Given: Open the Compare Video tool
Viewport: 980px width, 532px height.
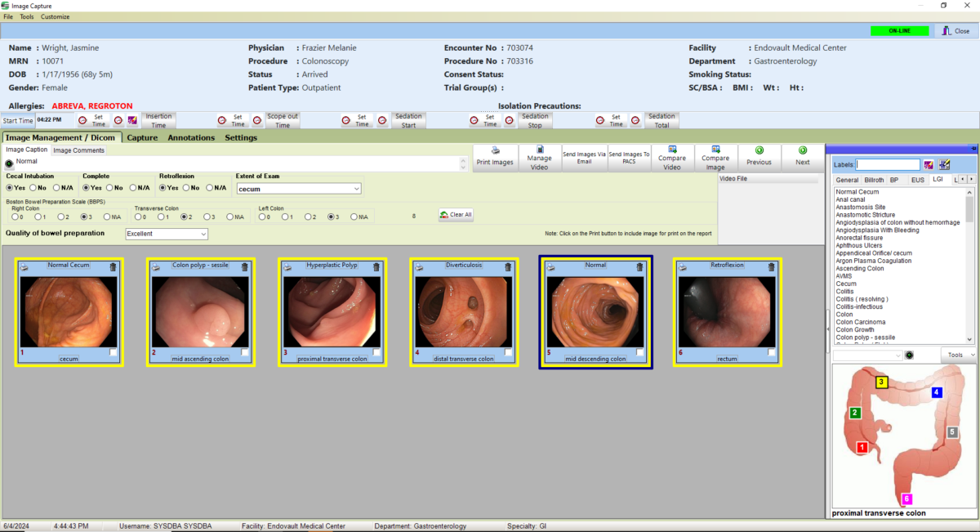Looking at the screenshot, I should (672, 157).
